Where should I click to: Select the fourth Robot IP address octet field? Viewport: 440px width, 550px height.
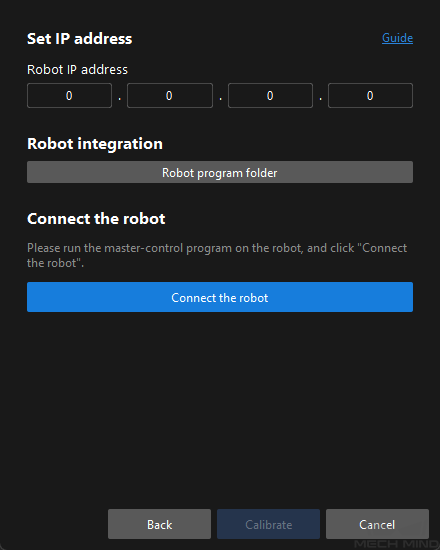click(x=370, y=95)
